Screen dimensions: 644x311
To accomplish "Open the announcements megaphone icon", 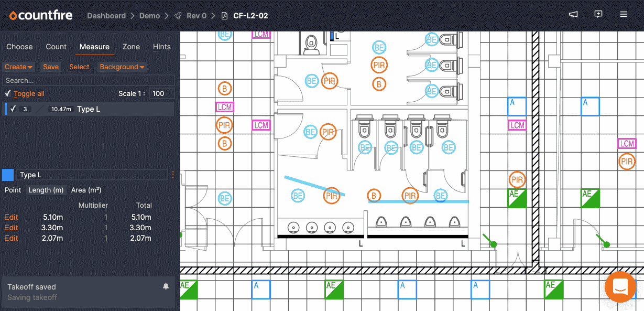I will point(573,15).
